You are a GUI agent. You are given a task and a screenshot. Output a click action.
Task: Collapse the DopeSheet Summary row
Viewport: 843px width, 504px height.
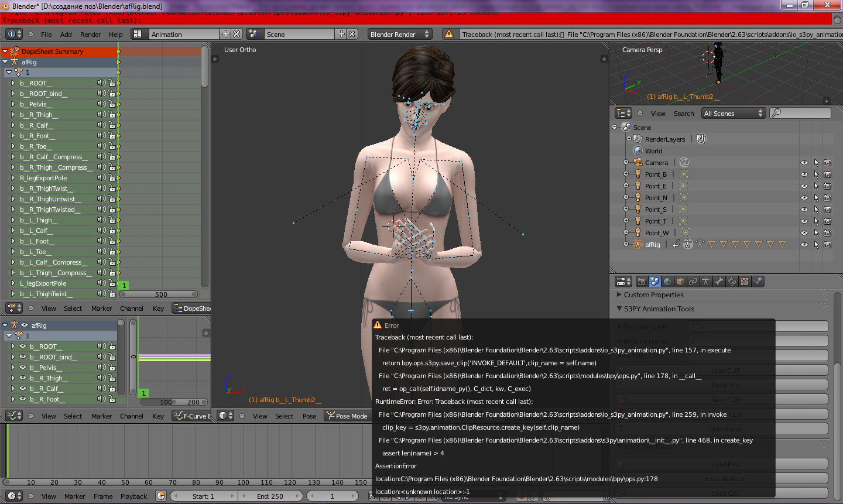pos(5,52)
